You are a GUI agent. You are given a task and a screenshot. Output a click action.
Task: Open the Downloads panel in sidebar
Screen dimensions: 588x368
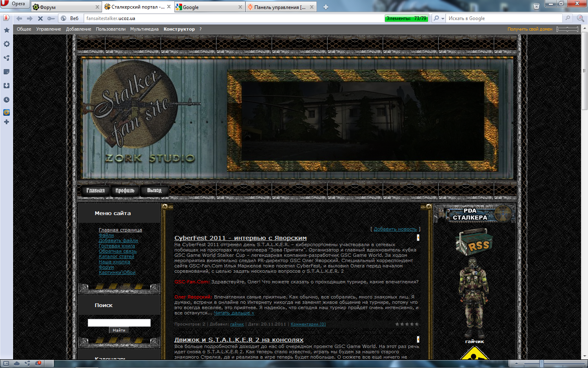[7, 85]
